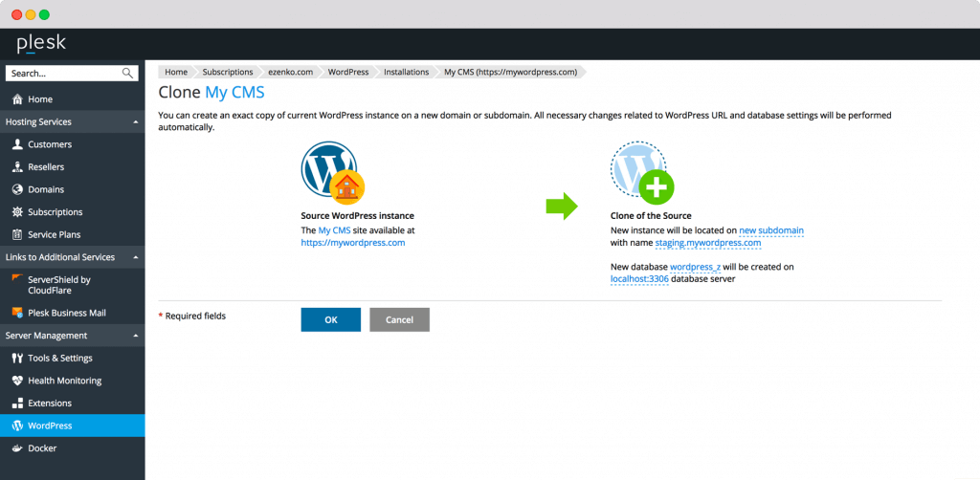Click the Docker whale icon
The height and width of the screenshot is (480, 980).
coord(17,448)
